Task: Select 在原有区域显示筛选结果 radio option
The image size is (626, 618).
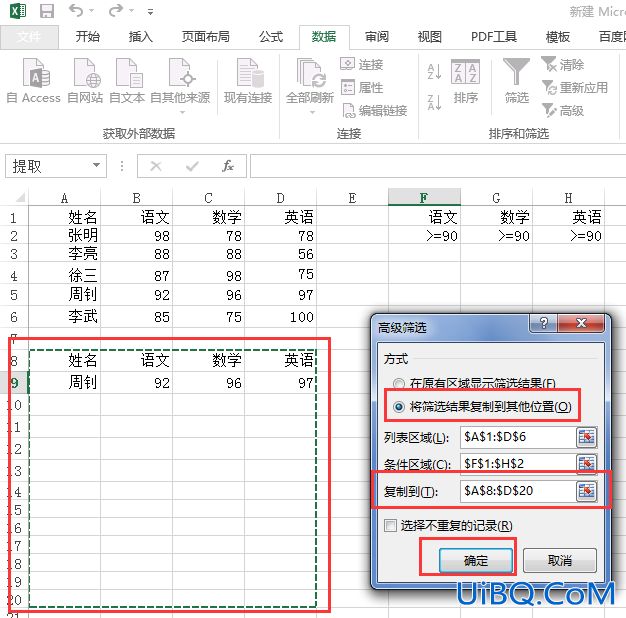Action: click(x=398, y=384)
